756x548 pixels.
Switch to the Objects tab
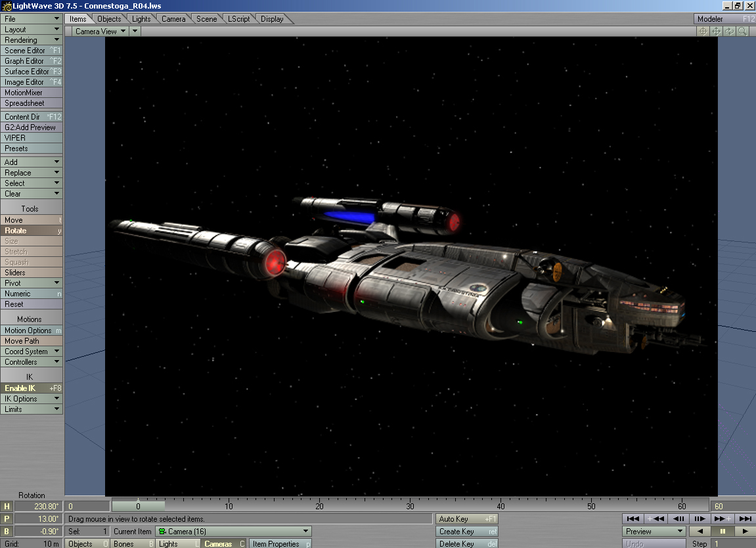[x=109, y=19]
